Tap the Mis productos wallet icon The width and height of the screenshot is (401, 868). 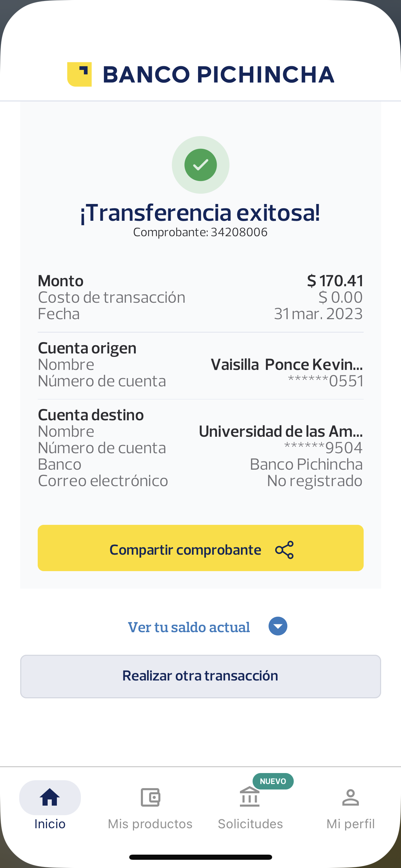click(150, 797)
